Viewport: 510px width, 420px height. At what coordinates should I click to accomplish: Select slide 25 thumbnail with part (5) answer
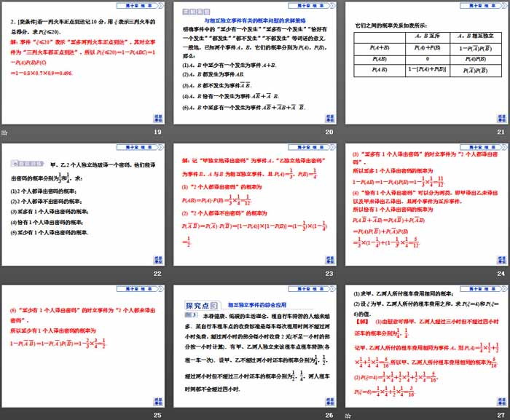coord(83,346)
